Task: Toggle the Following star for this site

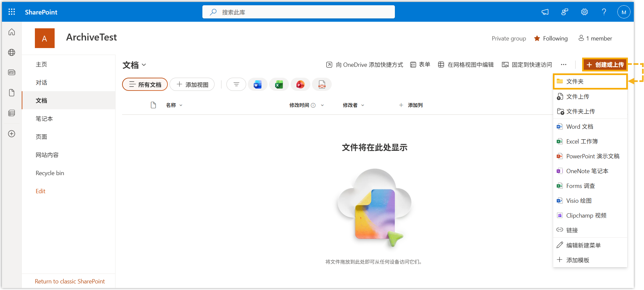Action: 551,39
